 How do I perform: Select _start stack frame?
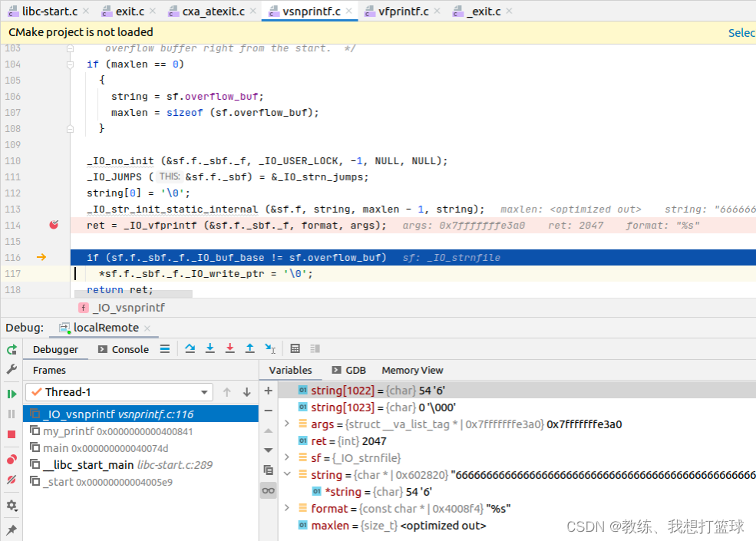click(x=140, y=482)
